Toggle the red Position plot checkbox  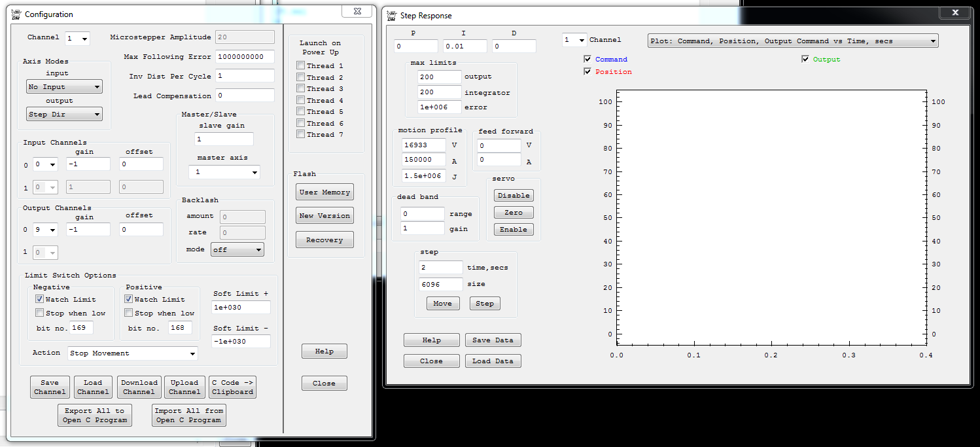pyautogui.click(x=588, y=71)
